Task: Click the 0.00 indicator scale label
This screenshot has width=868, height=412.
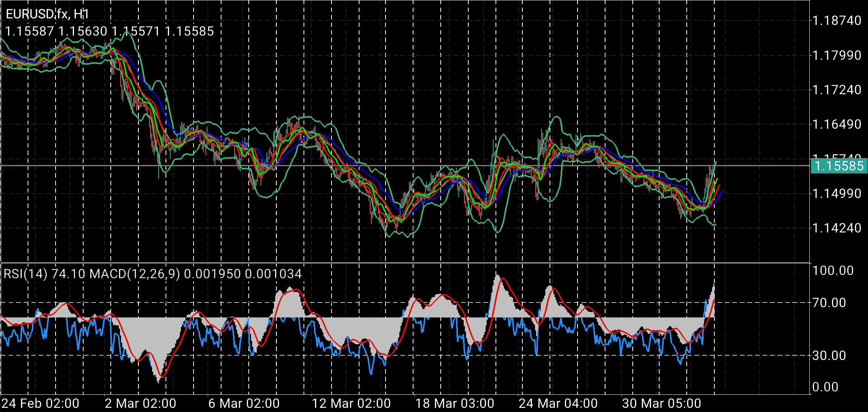Action: coord(825,387)
